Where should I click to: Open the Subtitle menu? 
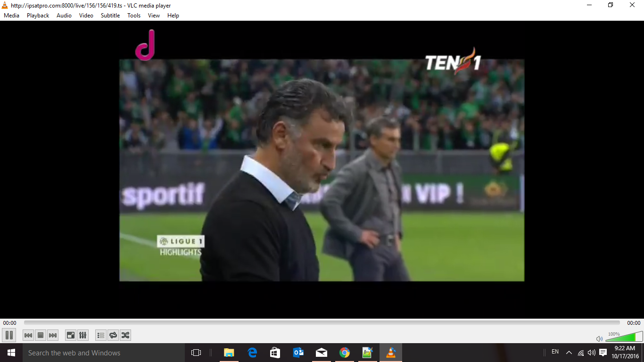click(110, 16)
